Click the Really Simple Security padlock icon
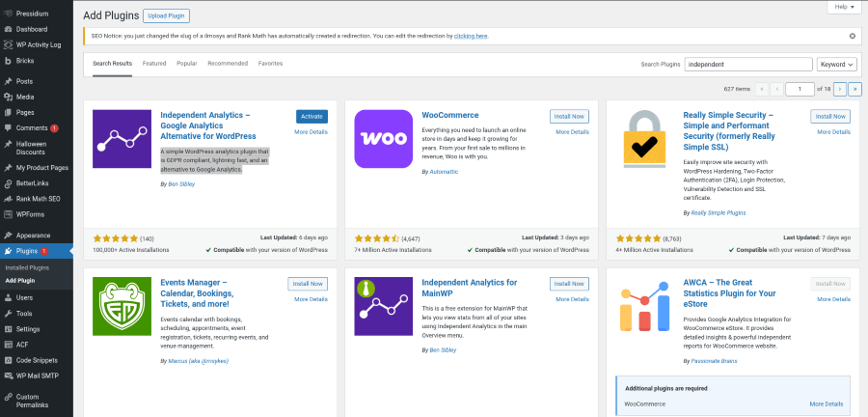 pyautogui.click(x=644, y=139)
